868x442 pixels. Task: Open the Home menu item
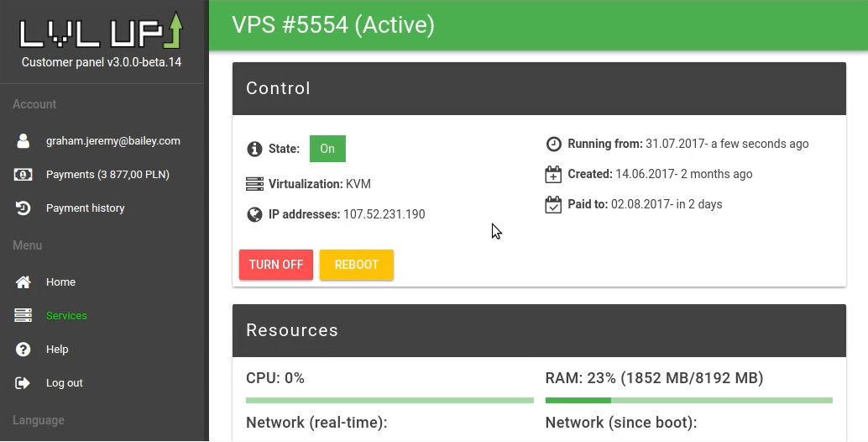(x=60, y=282)
